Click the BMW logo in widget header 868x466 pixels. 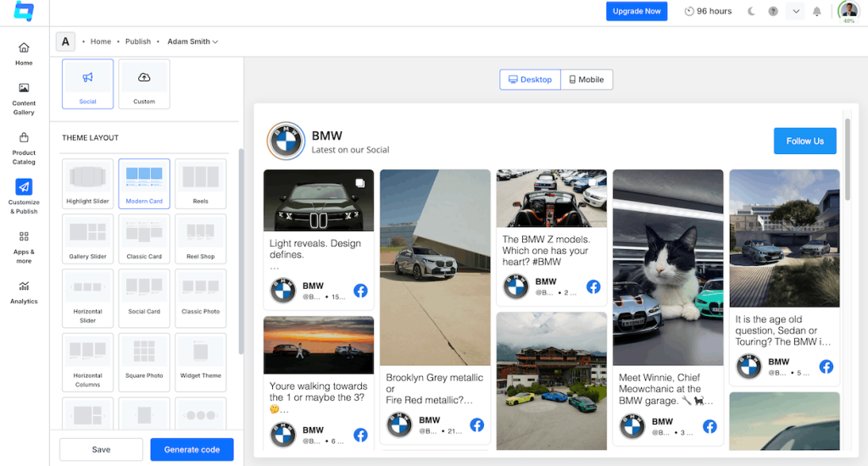click(286, 141)
